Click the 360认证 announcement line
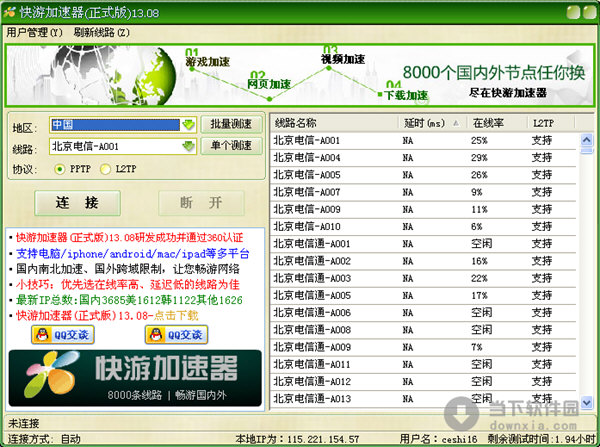This screenshot has width=600, height=447. [129, 238]
